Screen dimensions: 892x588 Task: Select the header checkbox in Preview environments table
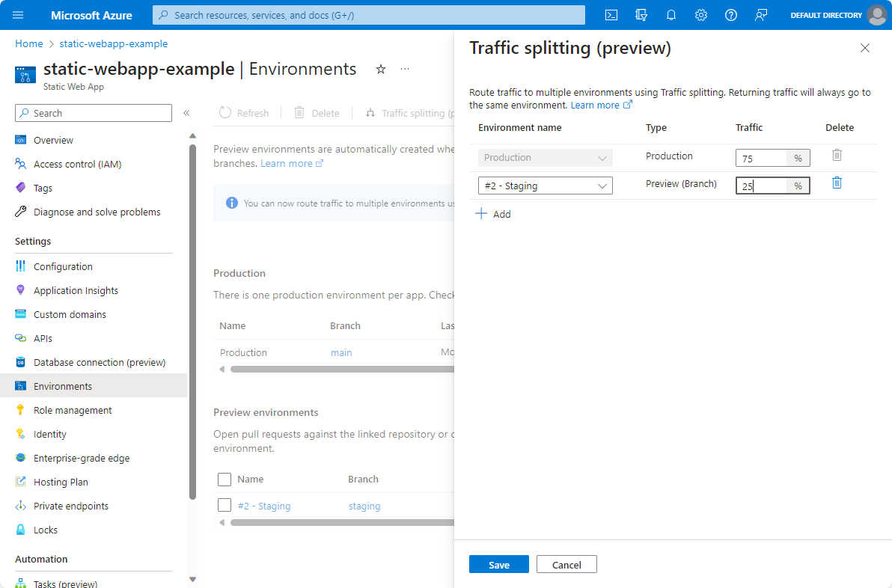tap(224, 480)
